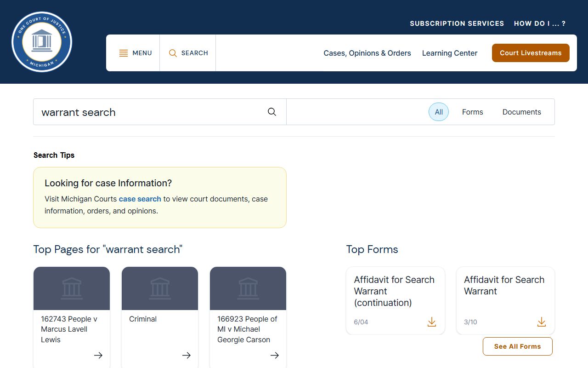Click the Top Pages for "warrant search" heading
This screenshot has width=588, height=368.
point(108,249)
